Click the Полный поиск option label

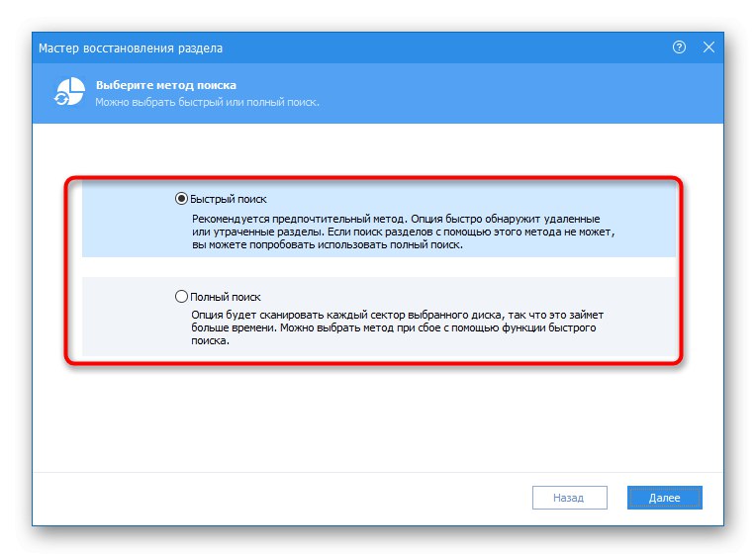point(226,296)
